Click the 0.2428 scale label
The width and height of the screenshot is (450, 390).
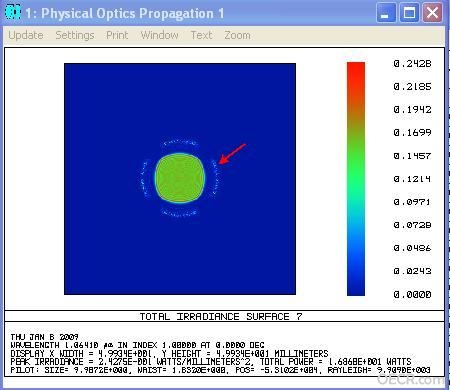tap(412, 63)
